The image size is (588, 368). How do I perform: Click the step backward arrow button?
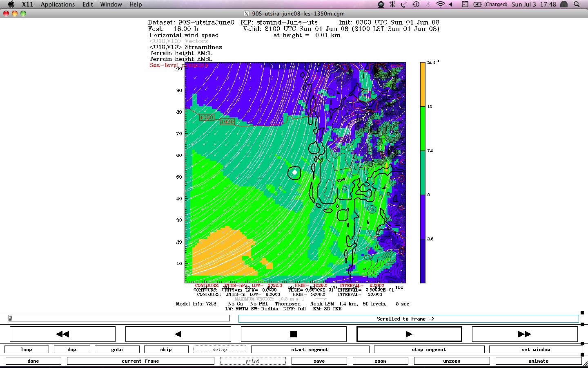pos(178,334)
